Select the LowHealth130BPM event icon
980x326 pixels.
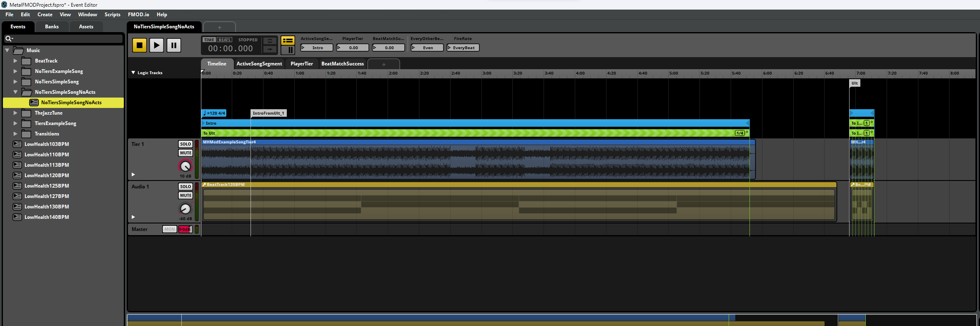point(17,206)
